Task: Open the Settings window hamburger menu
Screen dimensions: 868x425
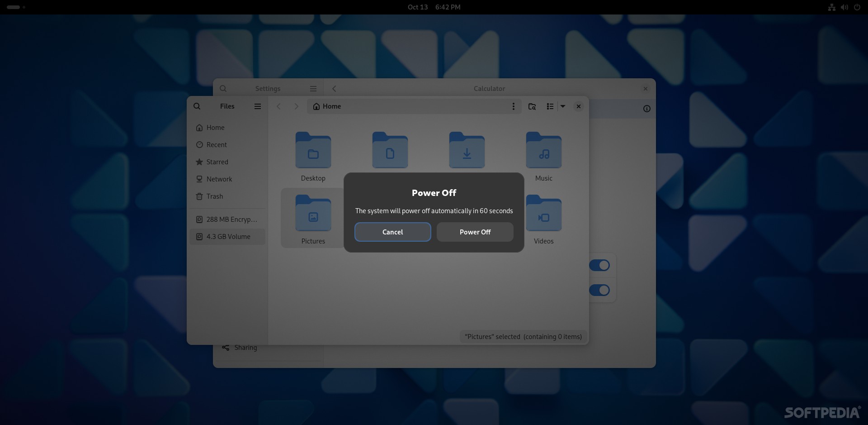Action: pos(313,89)
